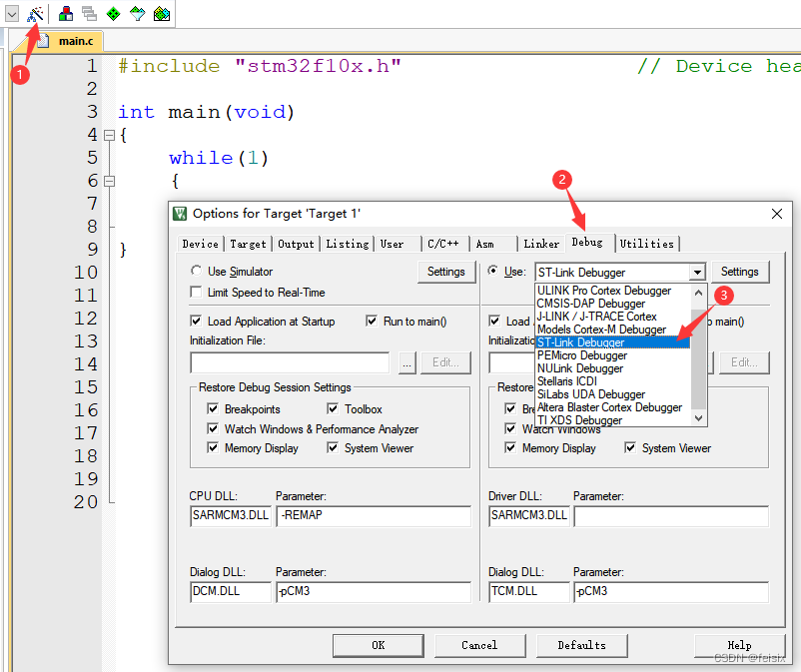Uncheck the Toolbox checkbox
This screenshot has height=672, width=801.
[333, 408]
